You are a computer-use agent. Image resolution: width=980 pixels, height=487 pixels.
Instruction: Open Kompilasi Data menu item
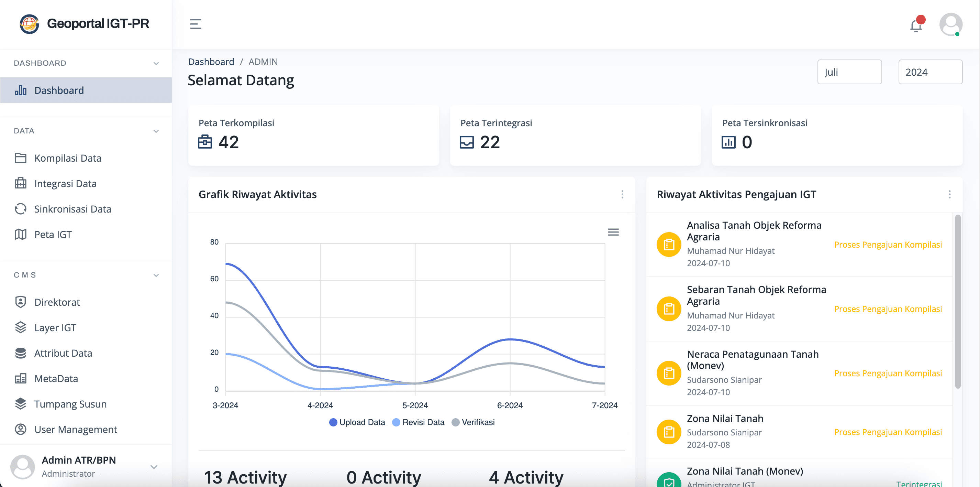86,158
